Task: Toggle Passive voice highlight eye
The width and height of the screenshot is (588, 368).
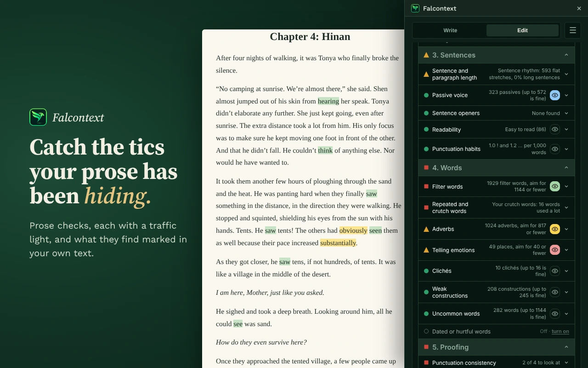Action: click(555, 95)
